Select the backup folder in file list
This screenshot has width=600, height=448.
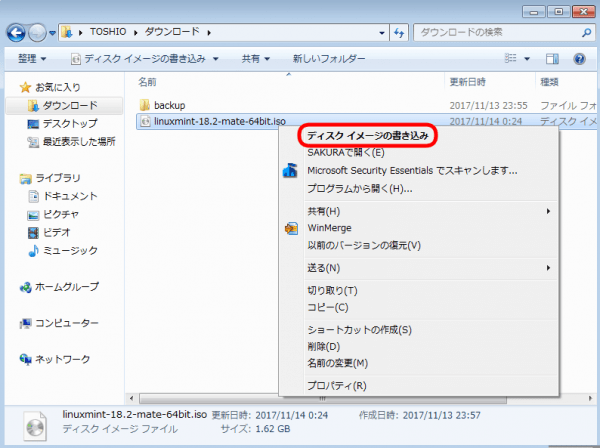point(170,105)
